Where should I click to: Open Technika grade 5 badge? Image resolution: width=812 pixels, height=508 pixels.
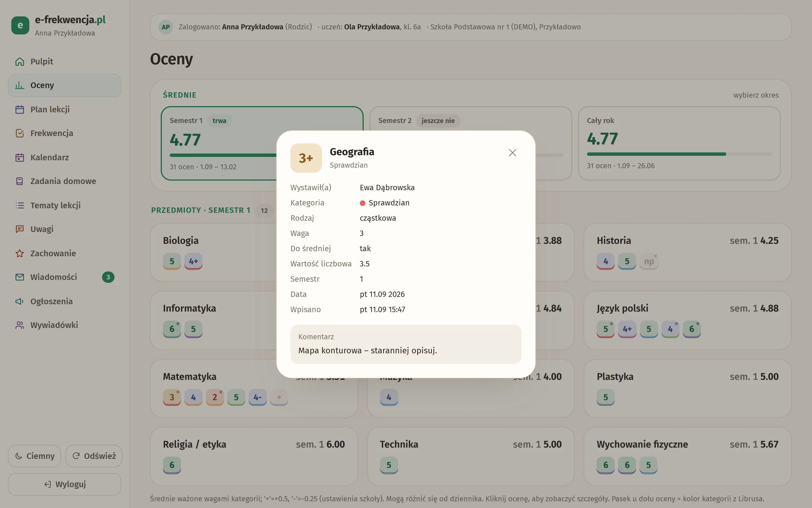tap(389, 465)
